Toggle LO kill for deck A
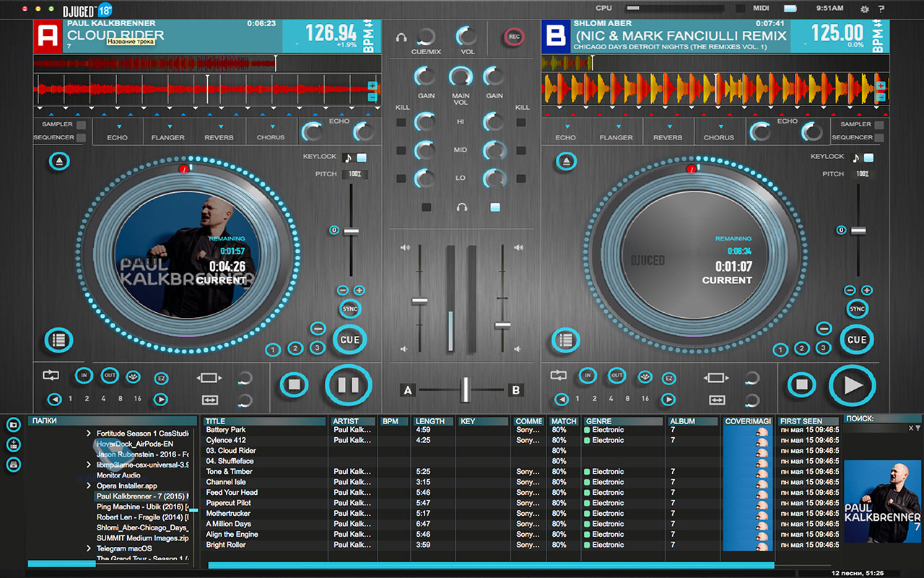 401,178
